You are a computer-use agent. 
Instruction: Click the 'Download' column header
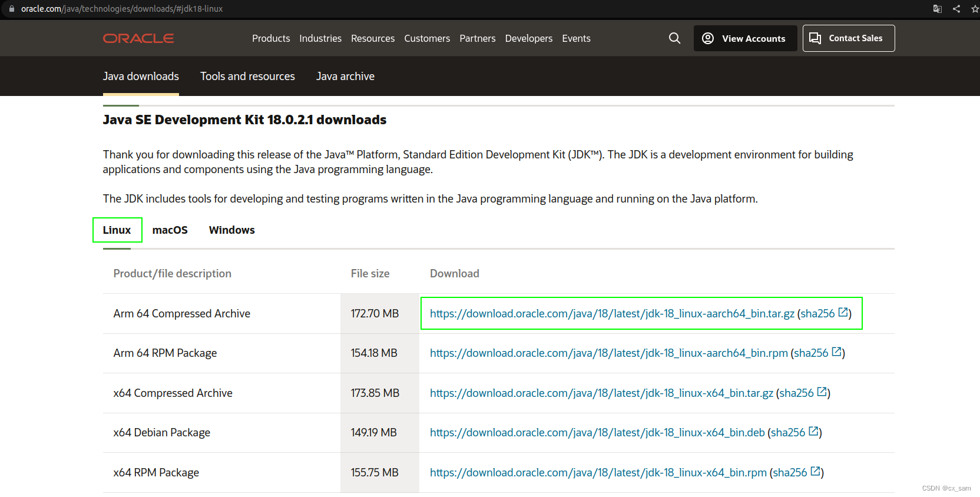455,273
